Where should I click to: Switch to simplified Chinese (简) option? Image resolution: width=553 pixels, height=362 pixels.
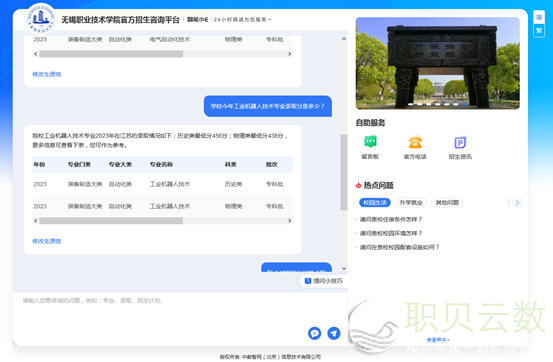point(539,18)
